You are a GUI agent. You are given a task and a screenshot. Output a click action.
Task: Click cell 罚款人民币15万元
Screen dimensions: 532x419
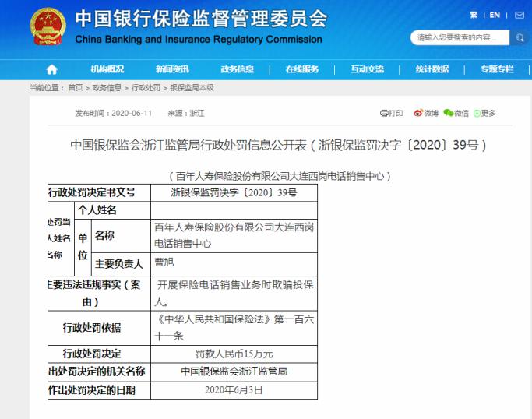(x=234, y=354)
